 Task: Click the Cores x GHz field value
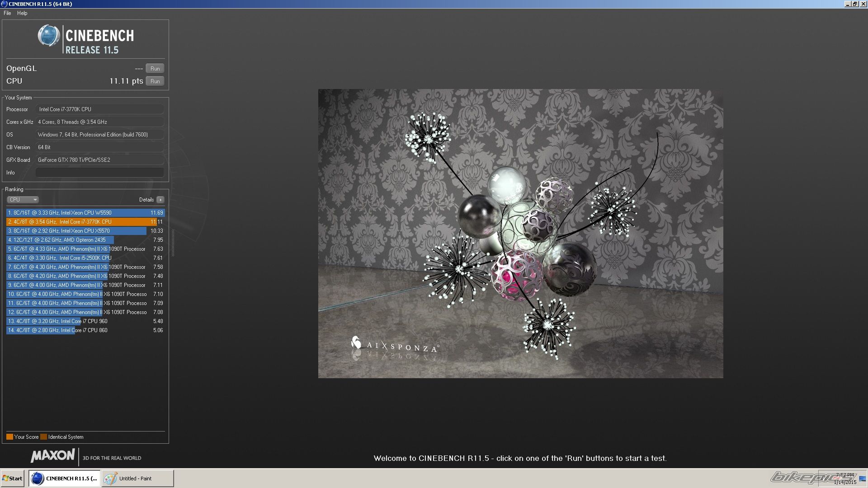[x=100, y=122]
